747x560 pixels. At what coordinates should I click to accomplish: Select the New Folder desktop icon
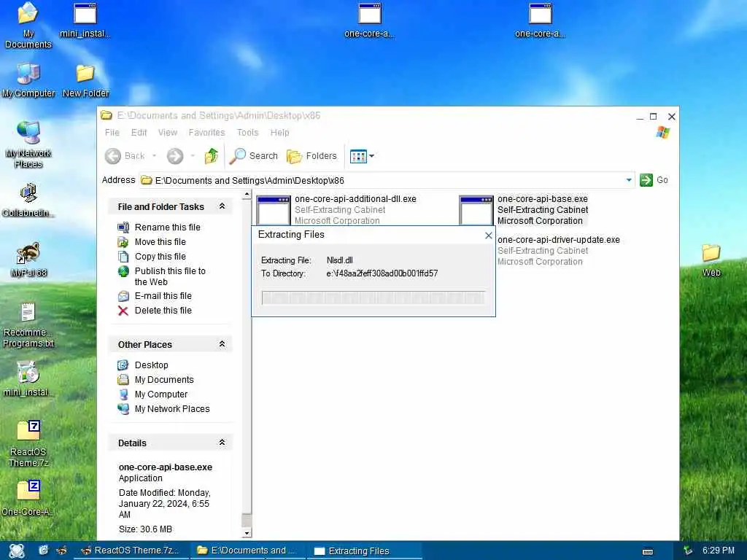85,80
